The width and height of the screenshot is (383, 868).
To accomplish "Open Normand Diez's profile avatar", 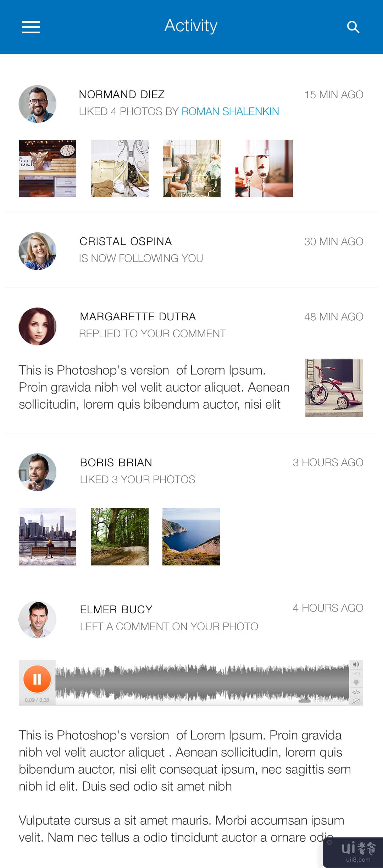I will tap(38, 104).
